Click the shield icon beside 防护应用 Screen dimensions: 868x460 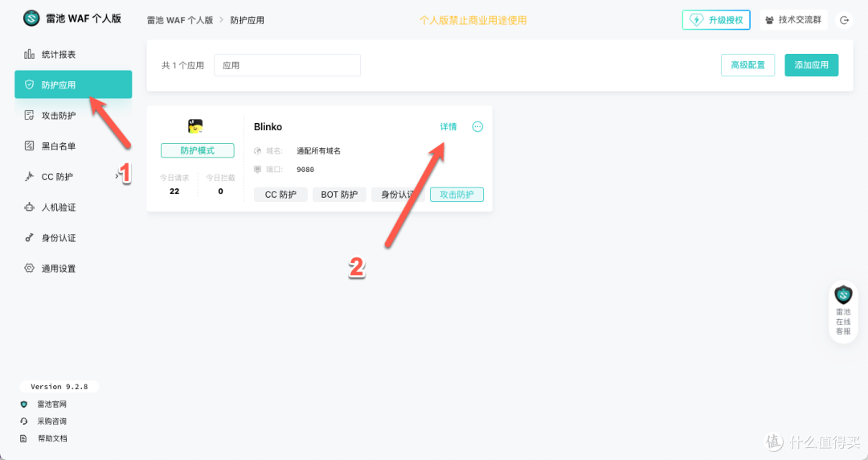[30, 84]
